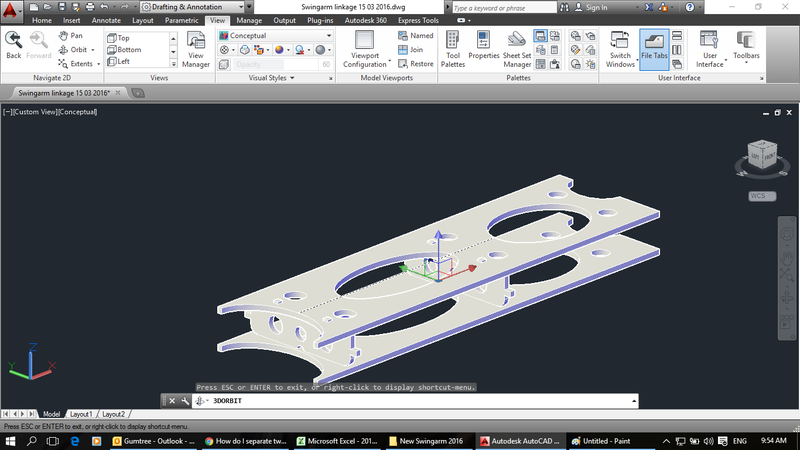Screen dimensions: 800x450
Task: Click the ViewCube in the viewport
Action: pos(761,155)
